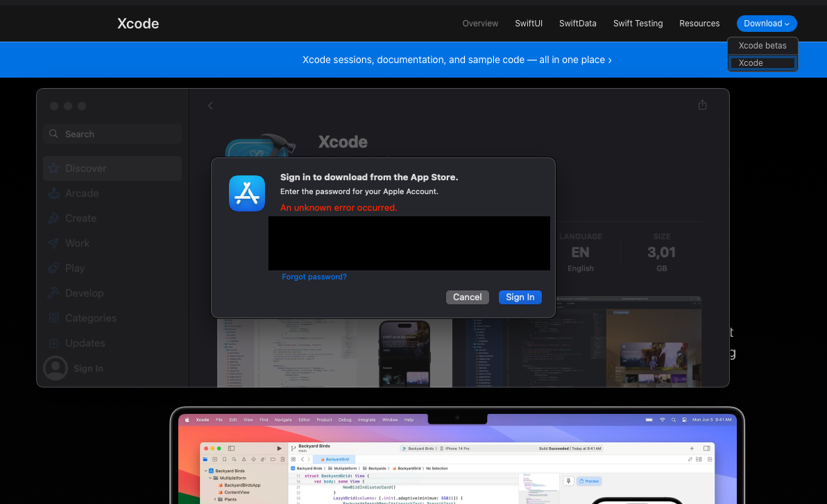The image size is (827, 504).
Task: Select ContentView file in navigator
Action: tap(233, 492)
